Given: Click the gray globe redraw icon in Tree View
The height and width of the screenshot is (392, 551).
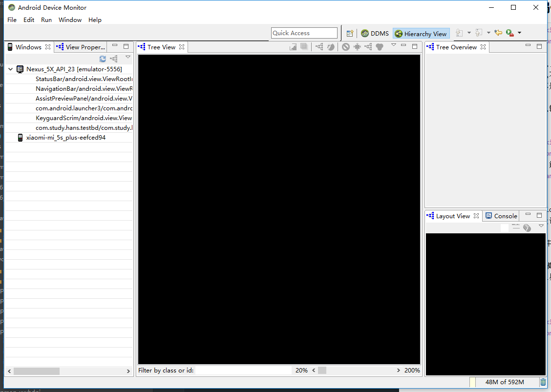Looking at the screenshot, I should 331,47.
